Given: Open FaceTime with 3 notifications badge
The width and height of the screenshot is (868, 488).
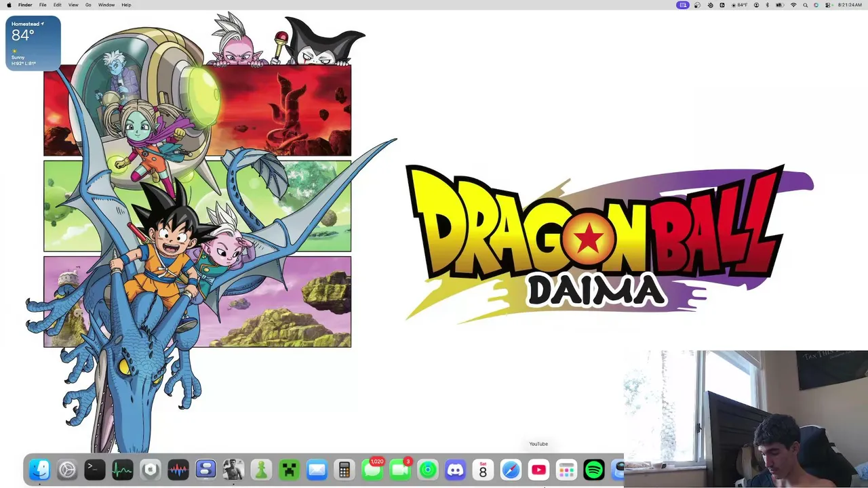Looking at the screenshot, I should coord(400,469).
